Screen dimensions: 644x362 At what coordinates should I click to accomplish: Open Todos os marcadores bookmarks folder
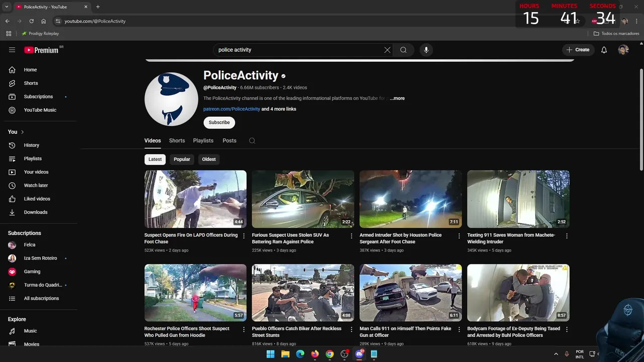(616, 34)
